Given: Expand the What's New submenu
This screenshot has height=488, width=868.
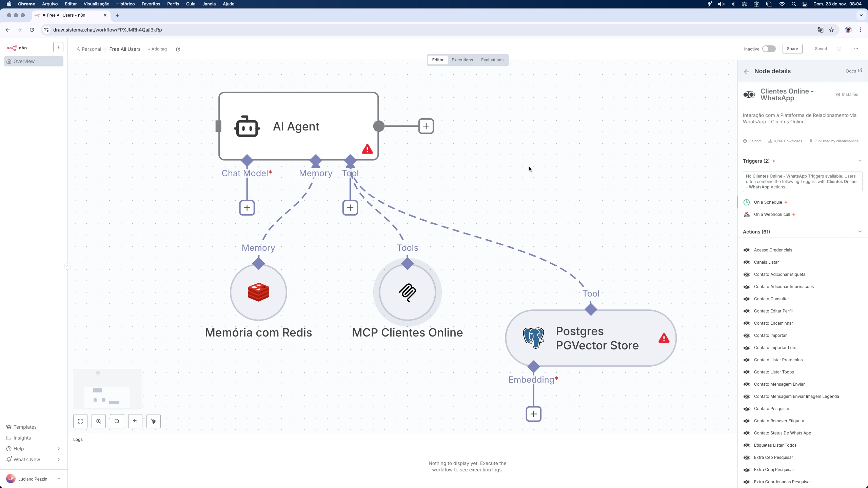Looking at the screenshot, I should click(x=58, y=460).
